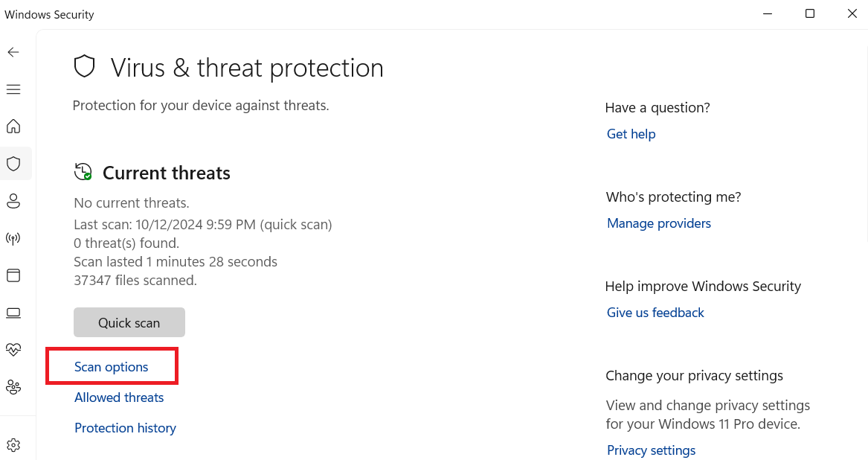Viewport: 868px width, 460px height.
Task: Open Manage providers link
Action: pyautogui.click(x=659, y=223)
